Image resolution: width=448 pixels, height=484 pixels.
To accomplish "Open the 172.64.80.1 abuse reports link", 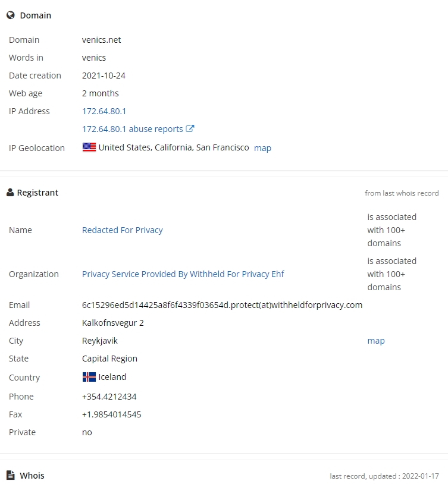I will click(x=133, y=129).
